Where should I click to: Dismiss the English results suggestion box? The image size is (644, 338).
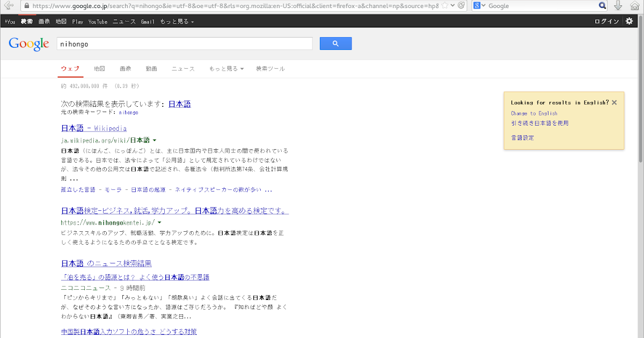click(614, 102)
